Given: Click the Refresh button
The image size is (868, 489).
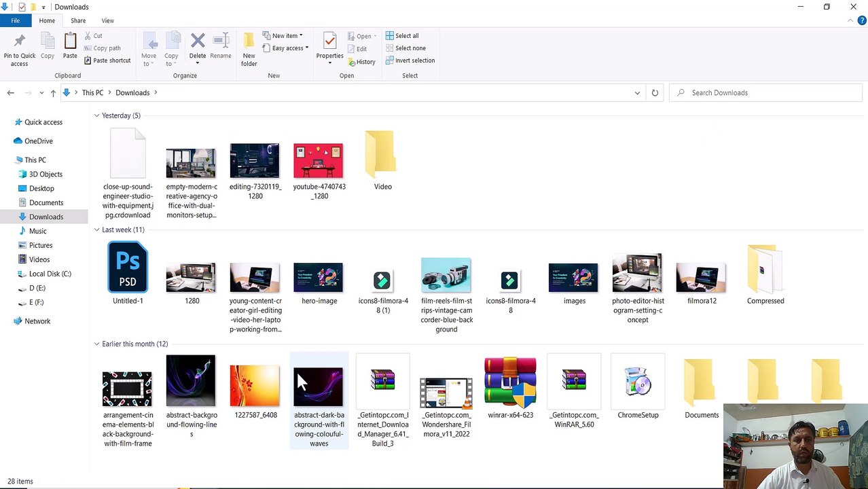Looking at the screenshot, I should pyautogui.click(x=655, y=92).
